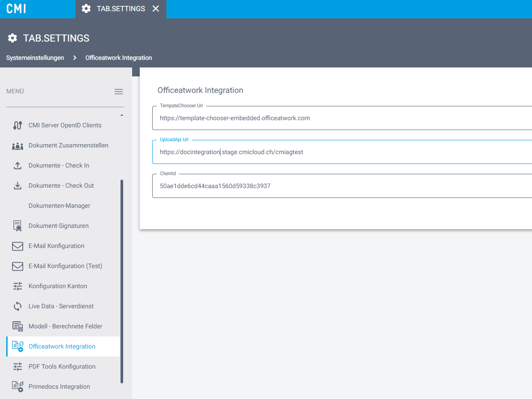This screenshot has width=532, height=399.
Task: Open CMI Server OpenID Clients
Action: tap(65, 125)
